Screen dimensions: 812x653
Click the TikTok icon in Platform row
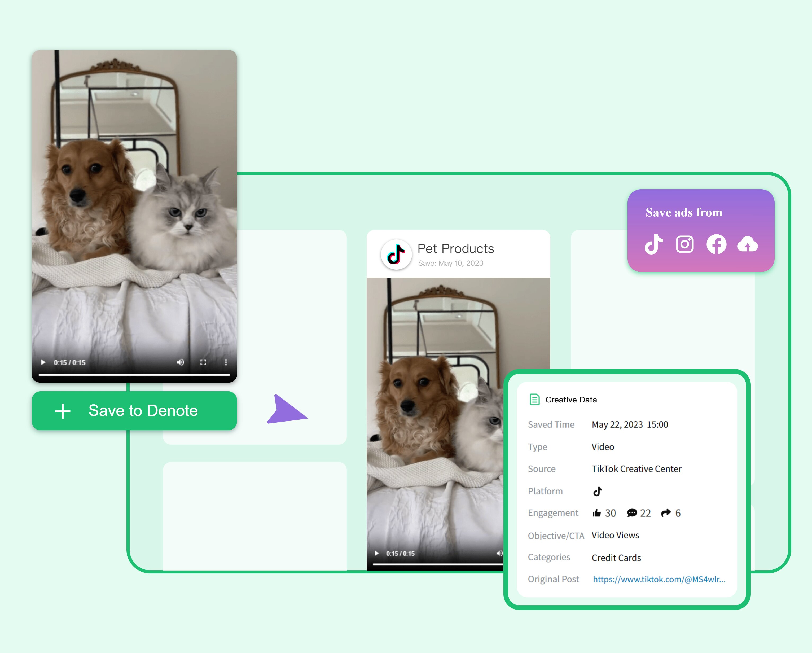click(x=598, y=491)
